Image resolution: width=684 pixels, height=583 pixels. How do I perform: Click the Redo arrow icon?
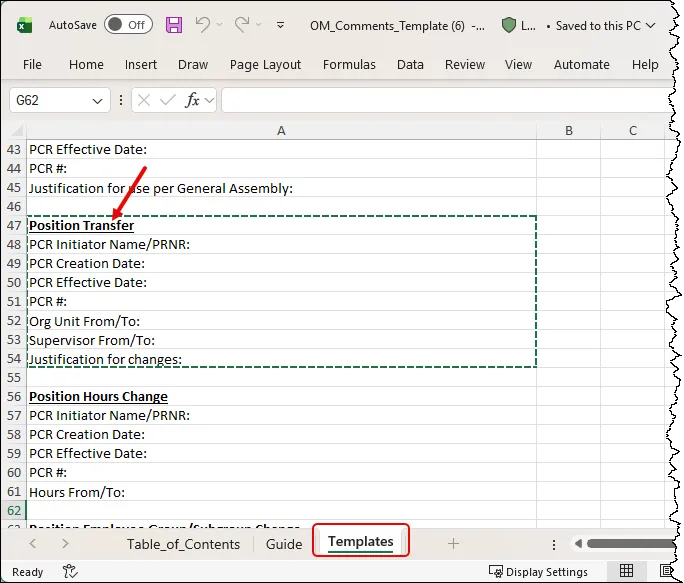(x=242, y=25)
